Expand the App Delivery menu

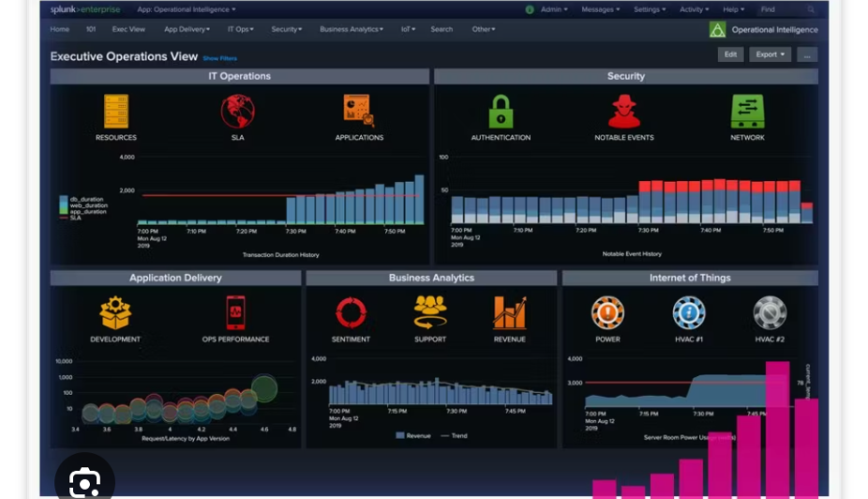[x=187, y=29]
